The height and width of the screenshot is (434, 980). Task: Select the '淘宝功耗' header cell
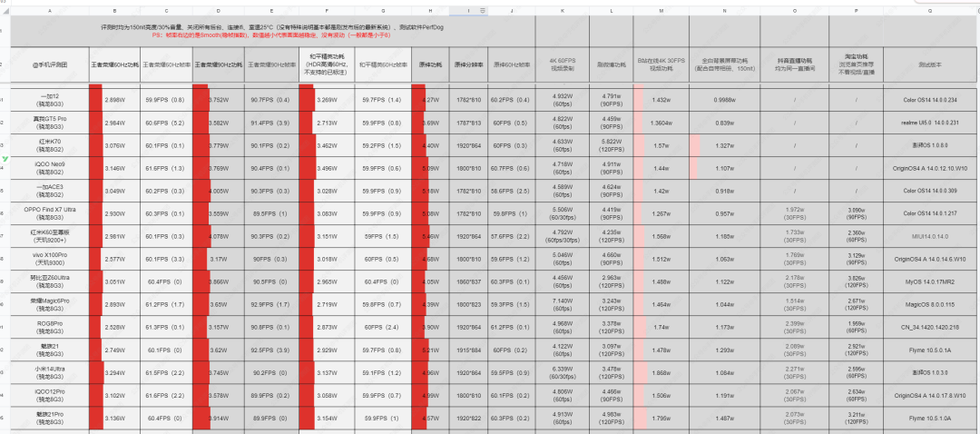[x=857, y=64]
